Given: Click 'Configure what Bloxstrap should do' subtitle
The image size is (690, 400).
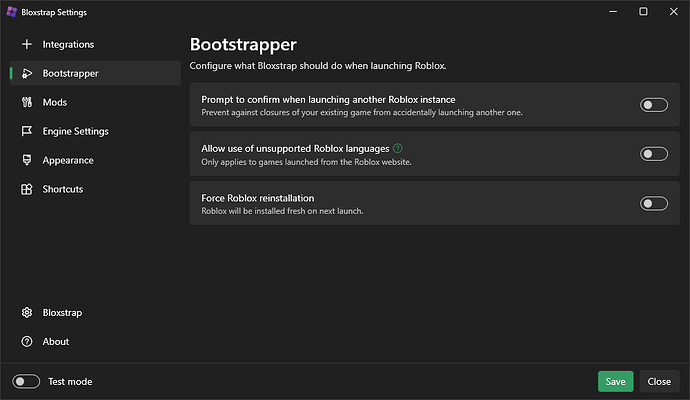Looking at the screenshot, I should pos(318,66).
